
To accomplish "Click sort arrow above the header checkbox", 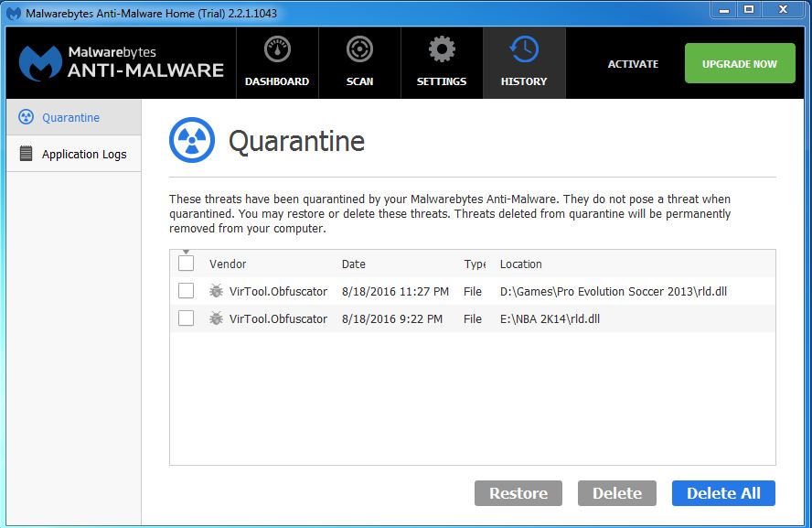I will point(187,253).
